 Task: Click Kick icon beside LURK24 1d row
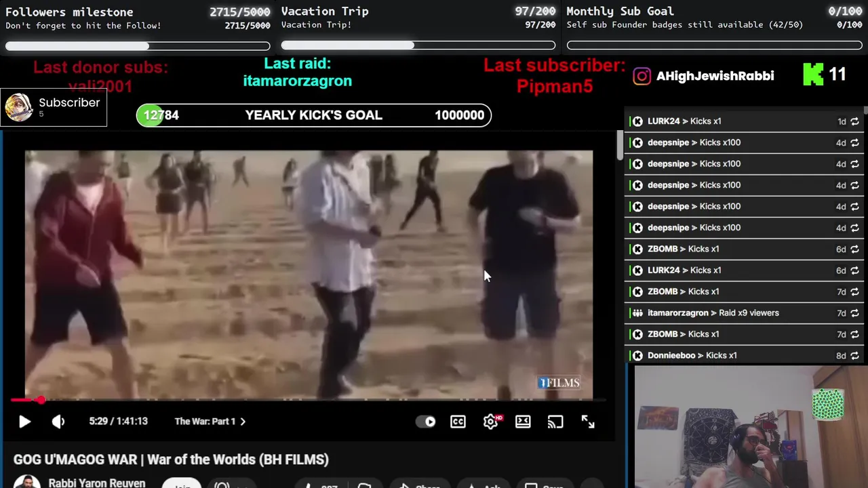point(637,121)
